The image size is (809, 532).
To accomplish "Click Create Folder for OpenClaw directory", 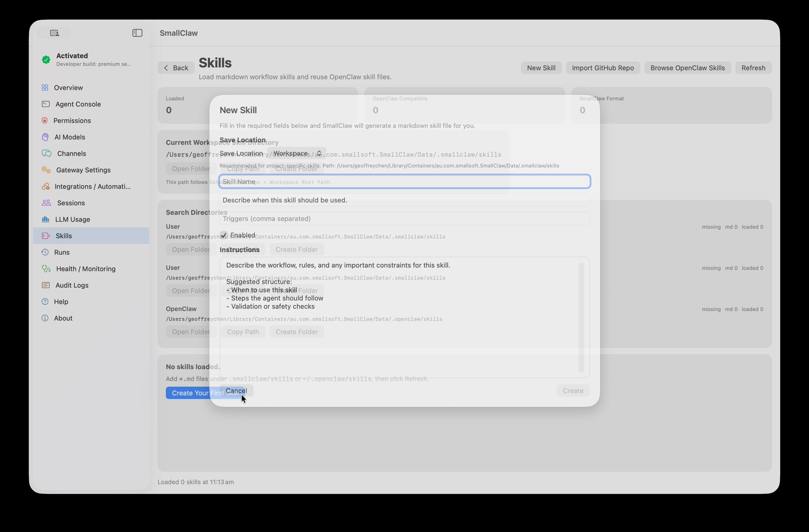I will [296, 332].
